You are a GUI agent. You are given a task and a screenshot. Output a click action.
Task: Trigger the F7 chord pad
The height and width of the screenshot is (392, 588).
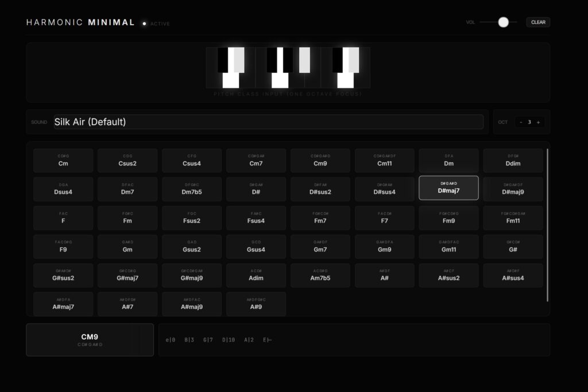pos(384,218)
